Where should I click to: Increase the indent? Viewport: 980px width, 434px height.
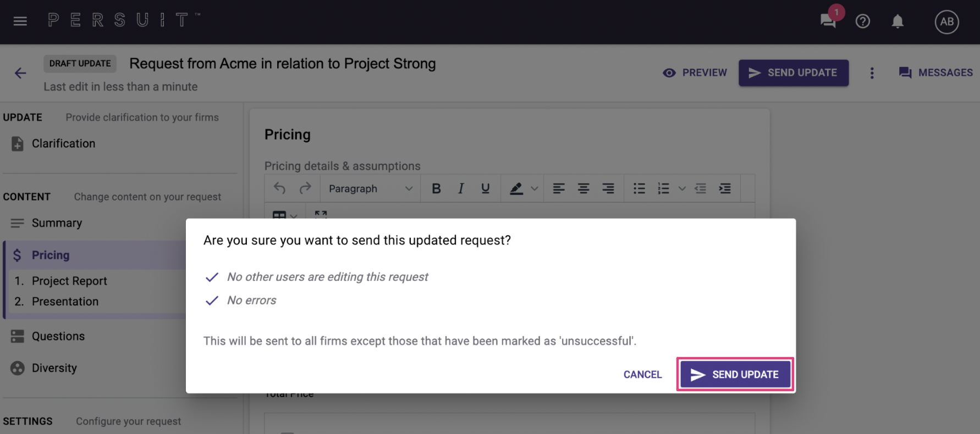click(725, 188)
